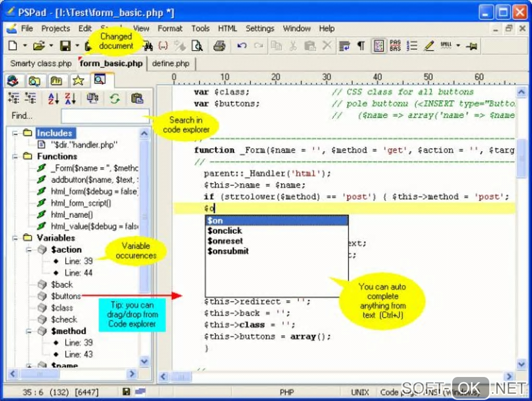Viewport: 532px width, 401px height.
Task: Click the pin window toolbar icon
Action: point(471,46)
